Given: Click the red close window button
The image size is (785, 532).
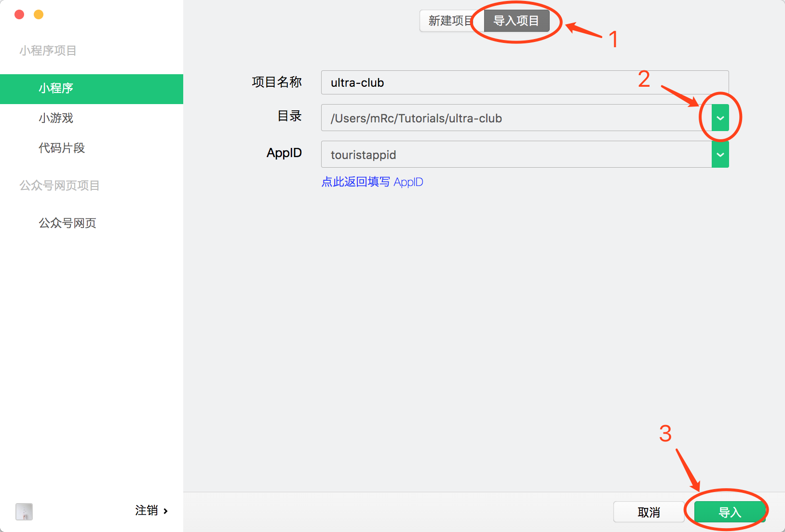Looking at the screenshot, I should point(19,14).
